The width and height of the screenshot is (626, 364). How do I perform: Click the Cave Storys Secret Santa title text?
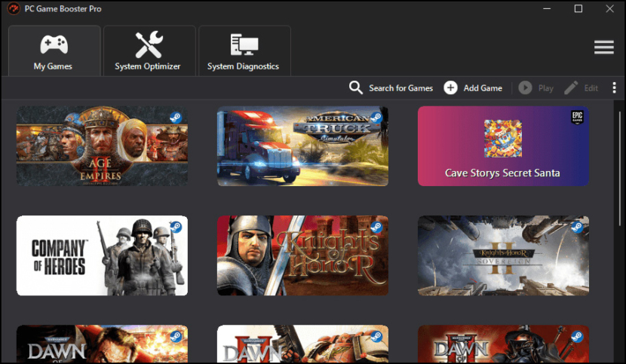coord(502,173)
